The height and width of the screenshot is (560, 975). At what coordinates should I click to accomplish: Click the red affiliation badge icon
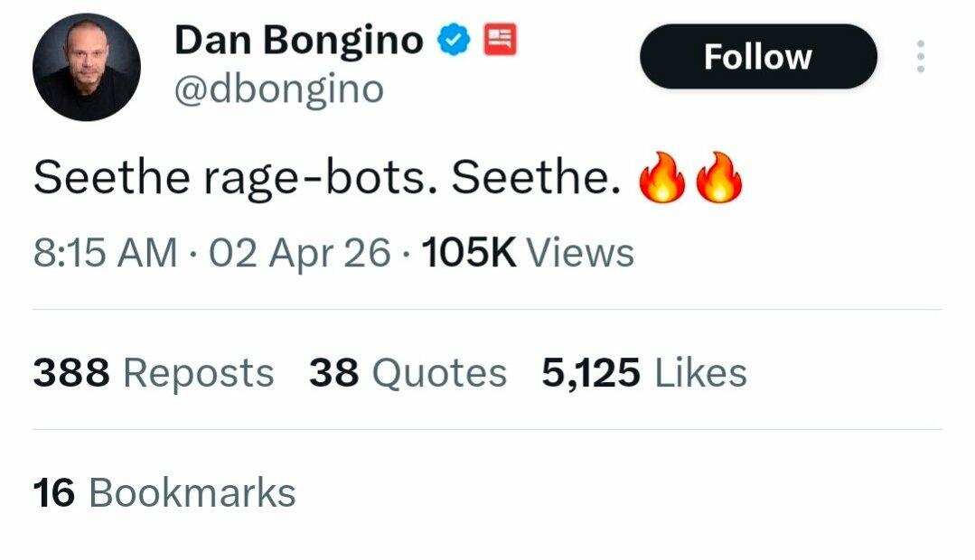(x=500, y=40)
